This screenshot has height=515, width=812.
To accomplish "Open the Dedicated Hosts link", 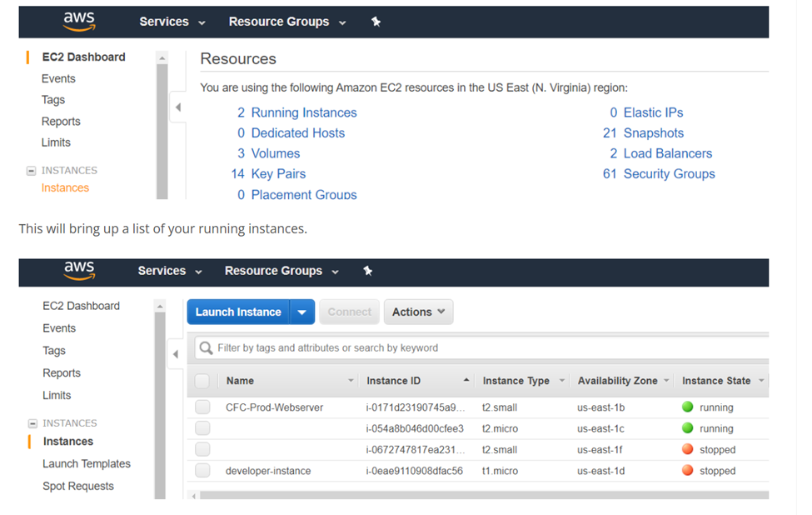I will [298, 133].
